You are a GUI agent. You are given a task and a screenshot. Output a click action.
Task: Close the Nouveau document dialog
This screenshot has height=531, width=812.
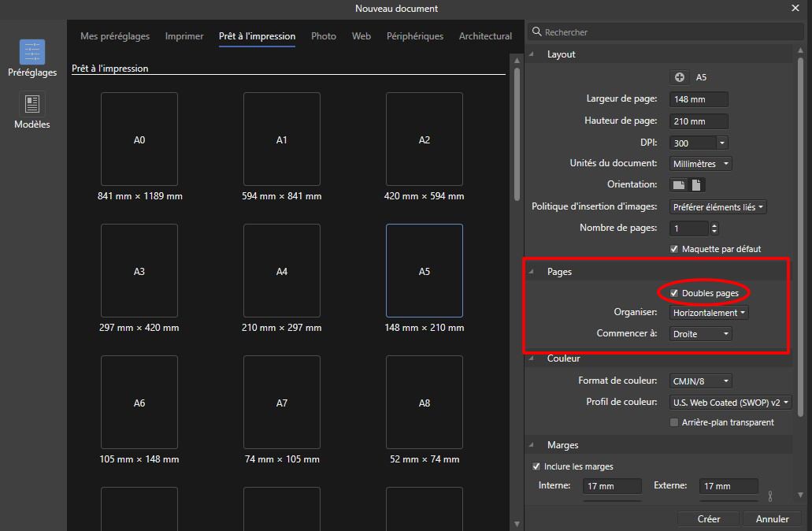pos(795,8)
